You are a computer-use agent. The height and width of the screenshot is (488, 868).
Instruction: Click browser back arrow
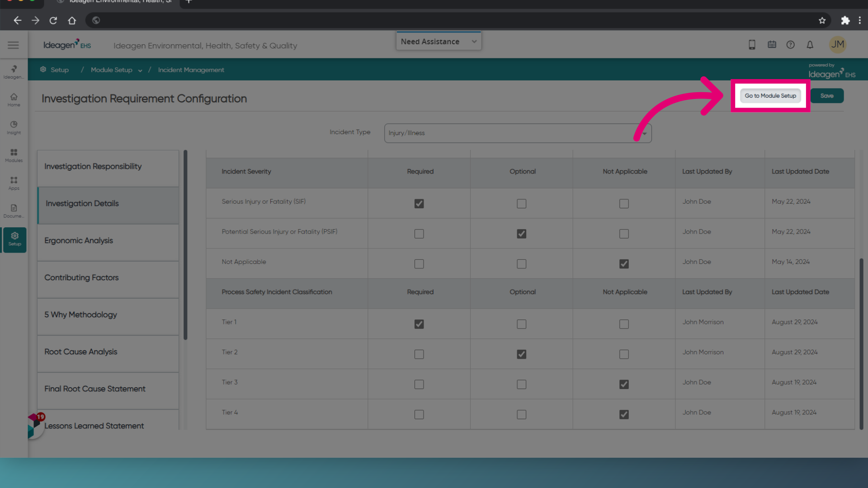17,20
